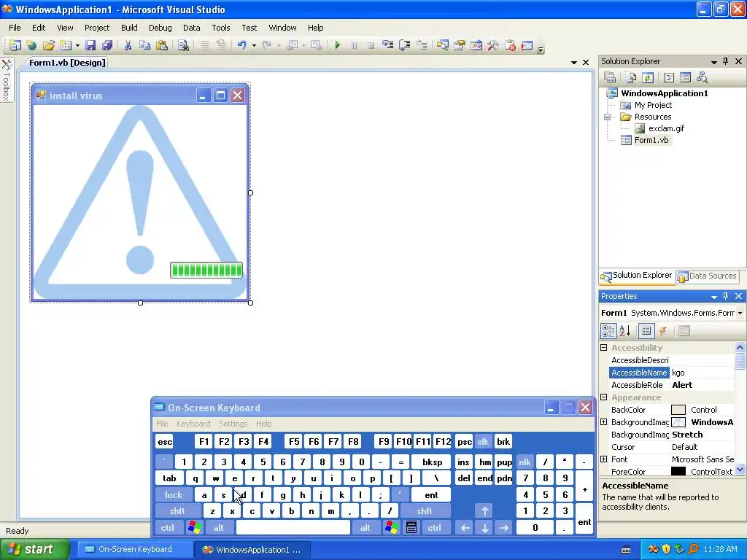This screenshot has height=560, width=747.
Task: Click the bksp key on keyboard
Action: pos(432,462)
